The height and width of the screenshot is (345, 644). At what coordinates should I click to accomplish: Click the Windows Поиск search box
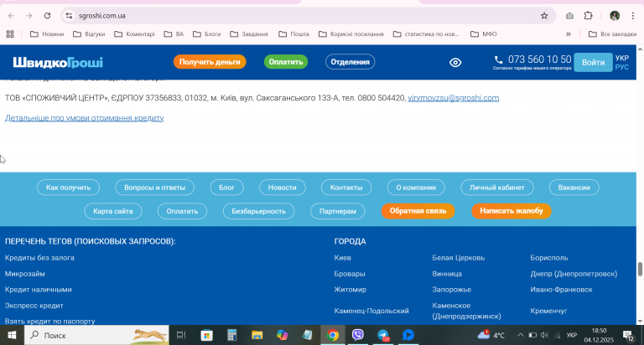coord(97,335)
